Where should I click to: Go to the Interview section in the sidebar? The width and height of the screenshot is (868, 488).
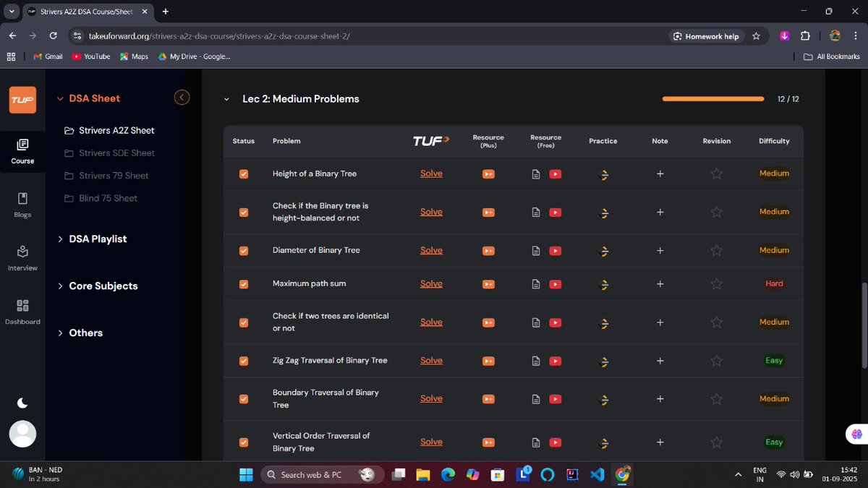pyautogui.click(x=22, y=258)
